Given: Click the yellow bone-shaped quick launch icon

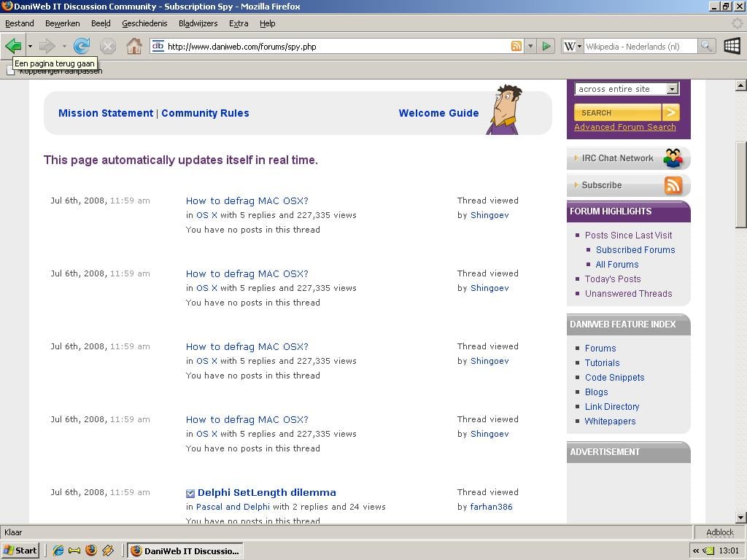Looking at the screenshot, I should [x=74, y=551].
